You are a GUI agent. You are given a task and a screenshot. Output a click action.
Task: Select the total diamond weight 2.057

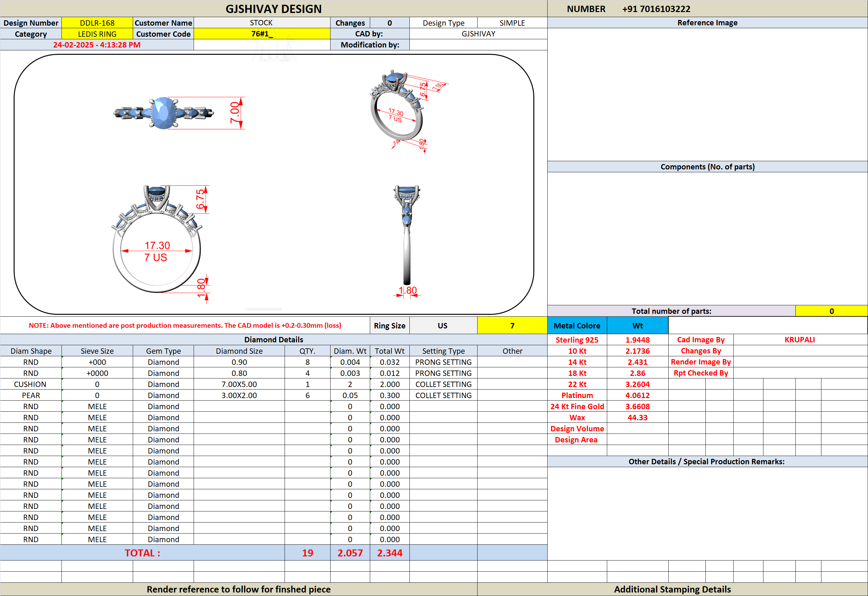pyautogui.click(x=350, y=553)
